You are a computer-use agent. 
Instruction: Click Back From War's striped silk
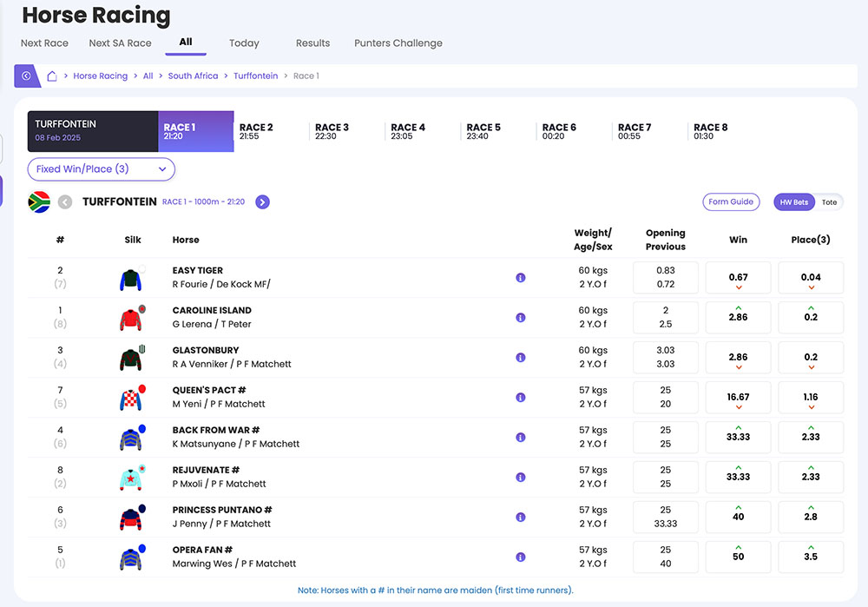[x=132, y=438]
